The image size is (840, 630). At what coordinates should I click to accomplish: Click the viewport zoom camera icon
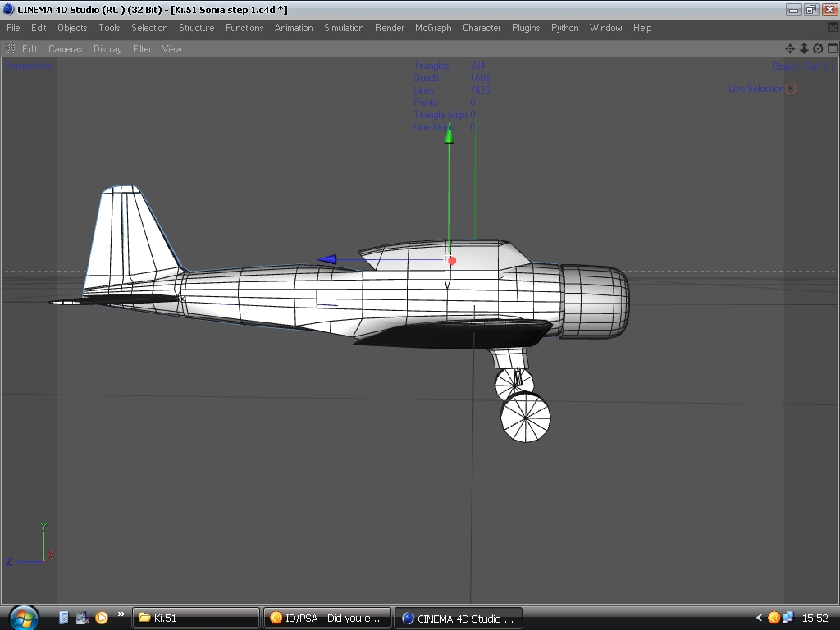click(x=804, y=49)
